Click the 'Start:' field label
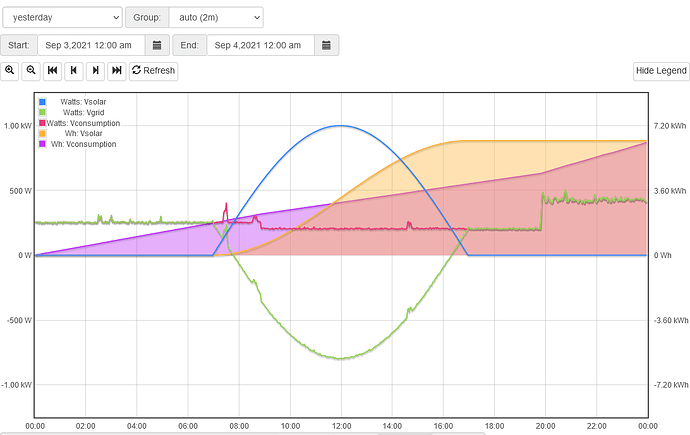The image size is (690, 435). 18,45
